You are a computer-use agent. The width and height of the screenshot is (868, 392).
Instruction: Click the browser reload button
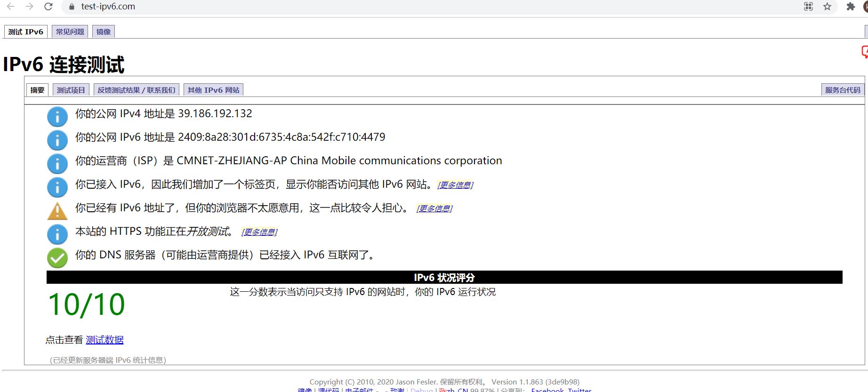coord(48,7)
